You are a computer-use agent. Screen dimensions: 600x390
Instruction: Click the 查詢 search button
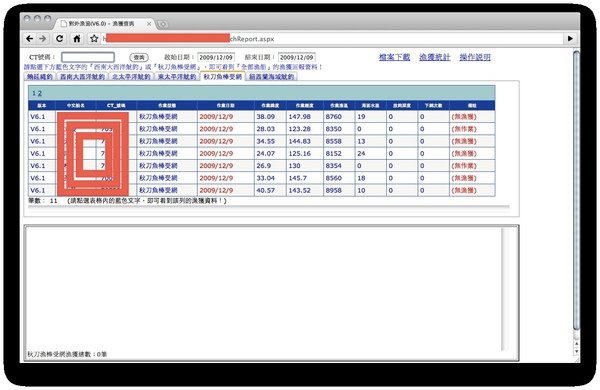click(139, 57)
